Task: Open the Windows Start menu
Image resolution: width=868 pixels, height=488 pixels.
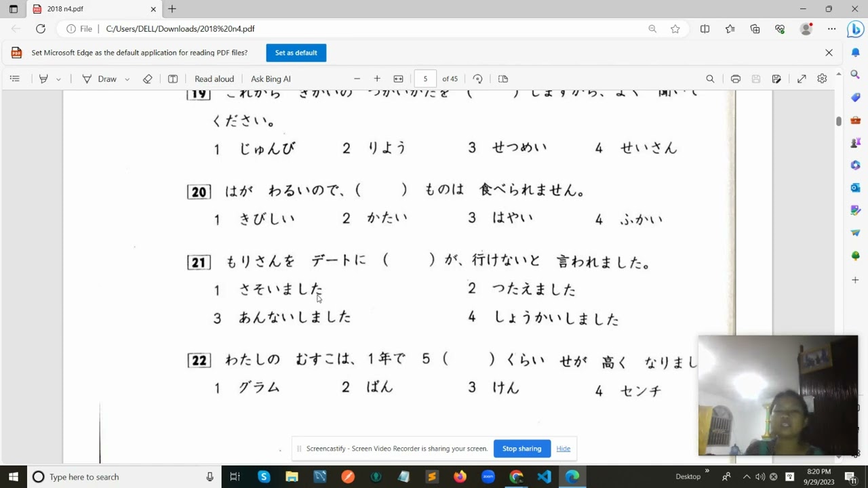Action: tap(14, 476)
